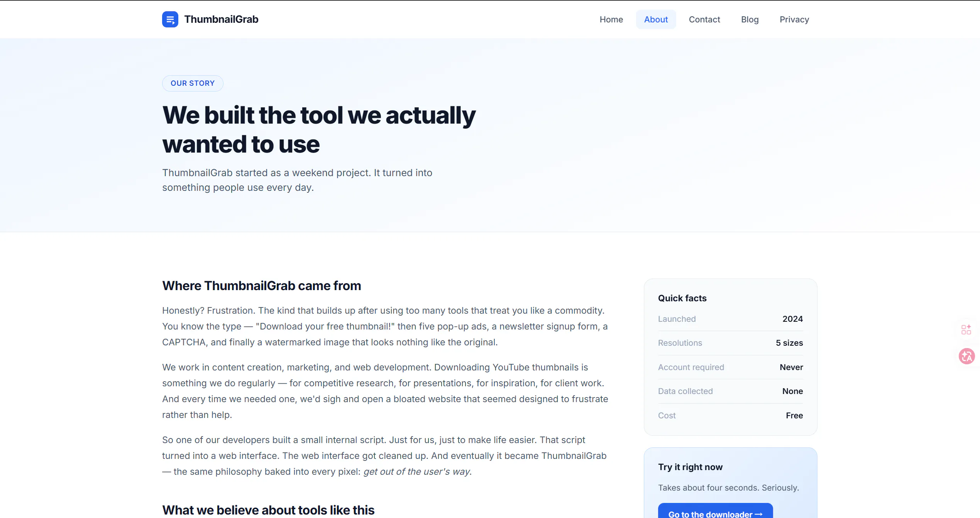This screenshot has height=518, width=980.
Task: Click the Launched label
Action: tap(677, 319)
